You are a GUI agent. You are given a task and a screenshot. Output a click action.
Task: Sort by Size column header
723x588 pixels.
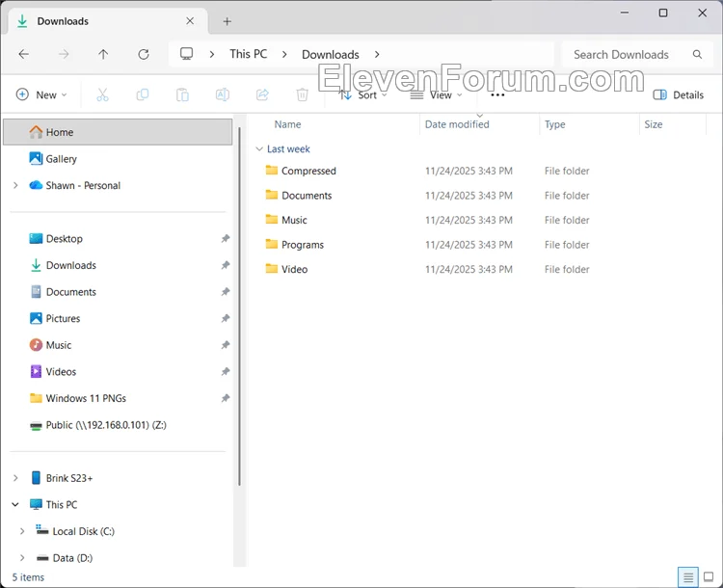[x=654, y=124]
